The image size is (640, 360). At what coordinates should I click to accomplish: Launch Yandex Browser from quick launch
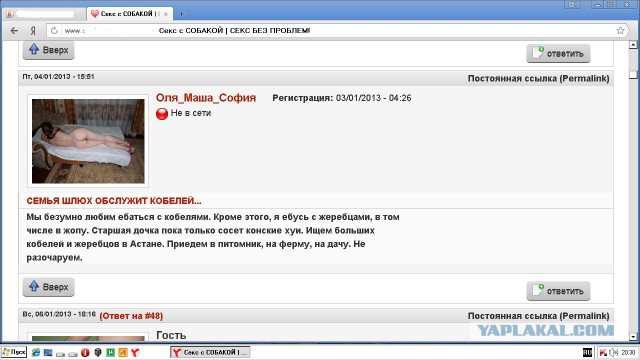pos(136,353)
